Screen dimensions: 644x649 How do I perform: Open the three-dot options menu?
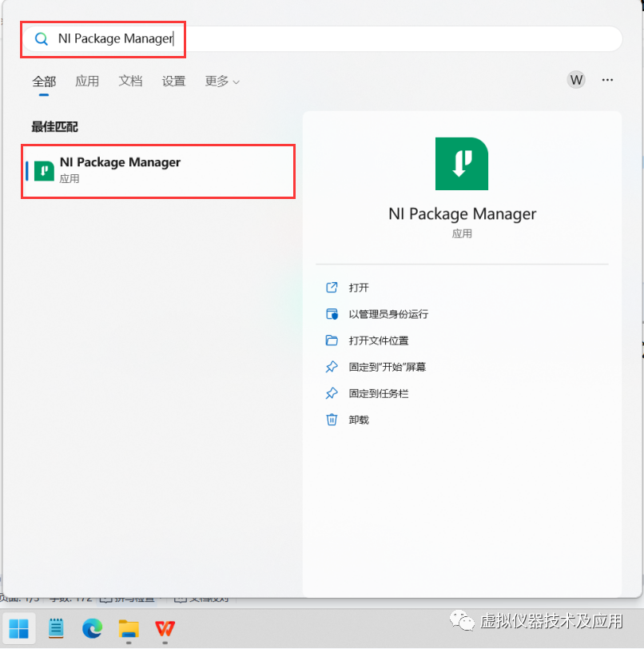[x=607, y=79]
